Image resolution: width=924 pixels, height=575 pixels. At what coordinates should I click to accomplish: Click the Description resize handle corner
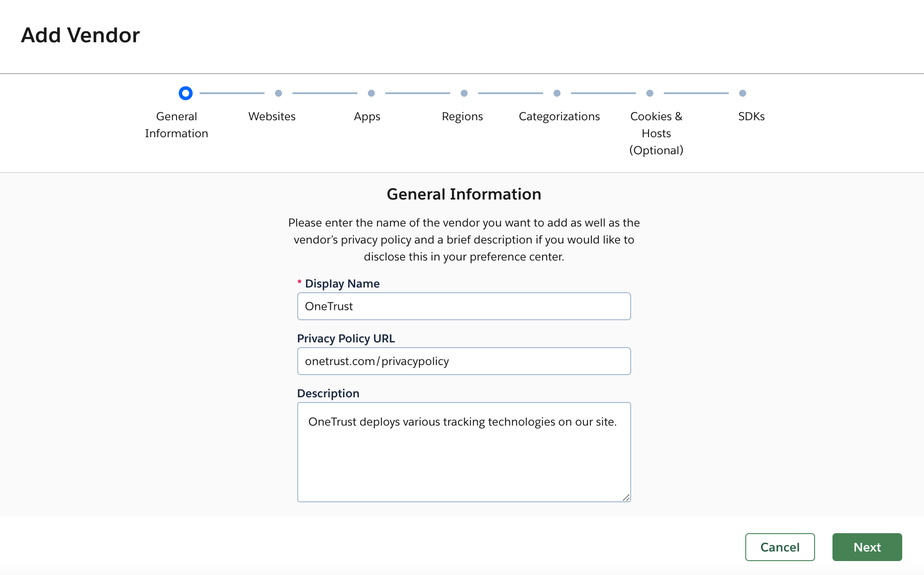point(626,497)
